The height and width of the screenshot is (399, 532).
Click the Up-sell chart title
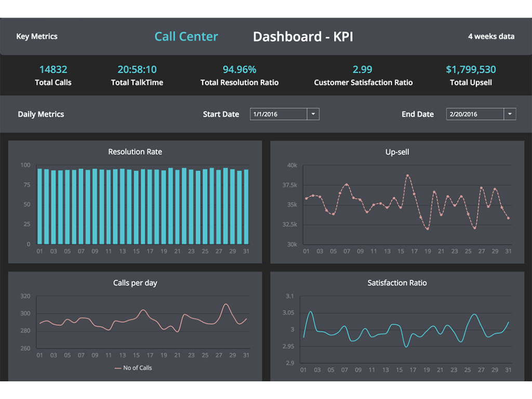pos(397,152)
